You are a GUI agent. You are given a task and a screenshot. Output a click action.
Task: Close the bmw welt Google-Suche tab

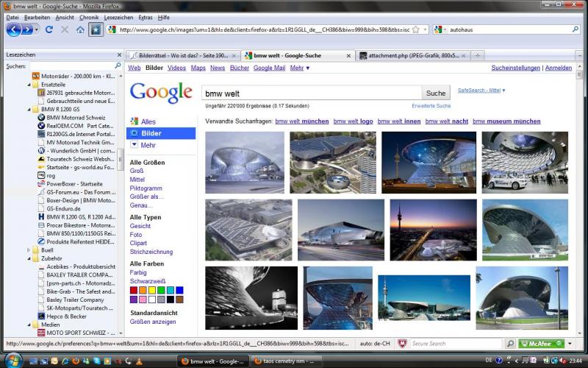348,56
